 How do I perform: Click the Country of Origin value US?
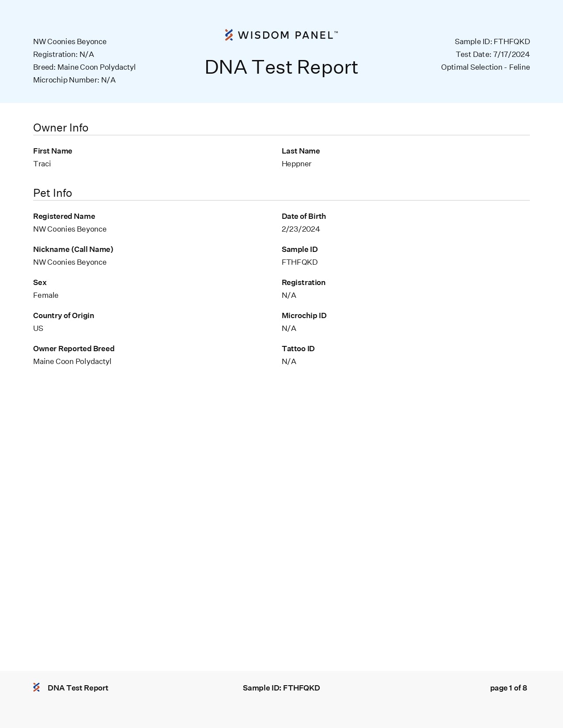click(38, 328)
